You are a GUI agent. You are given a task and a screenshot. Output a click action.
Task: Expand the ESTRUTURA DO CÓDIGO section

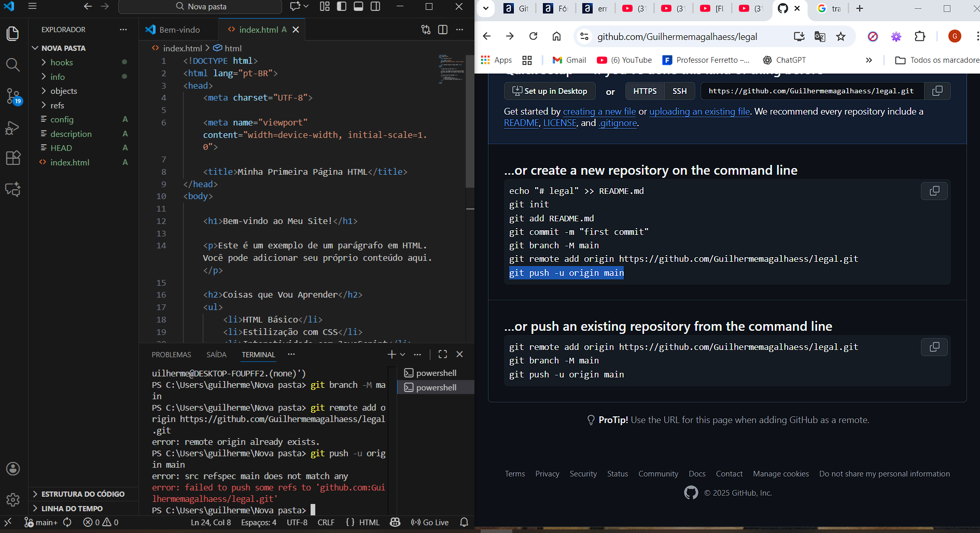tap(82, 494)
